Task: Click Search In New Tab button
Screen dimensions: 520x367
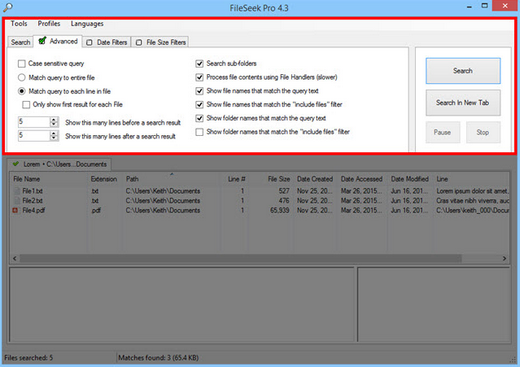Action: point(463,103)
